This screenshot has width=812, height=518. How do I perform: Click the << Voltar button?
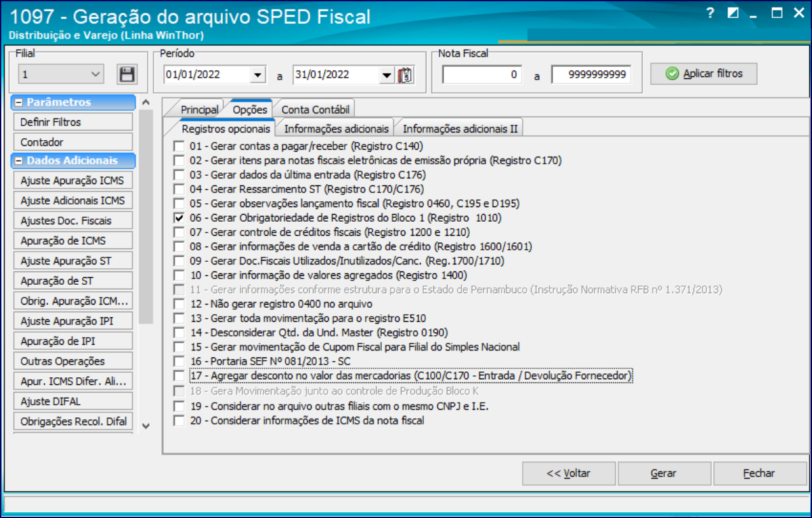pos(569,473)
